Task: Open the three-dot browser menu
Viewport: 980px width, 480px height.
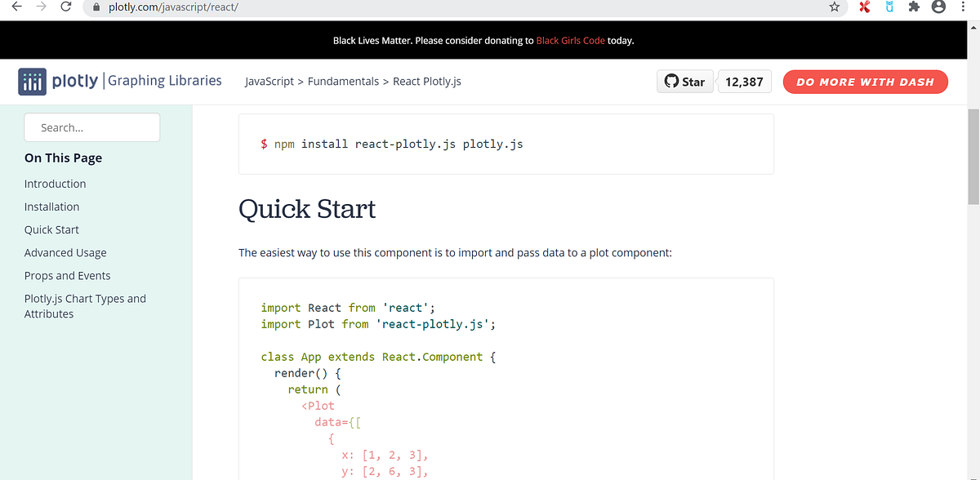Action: coord(963,7)
